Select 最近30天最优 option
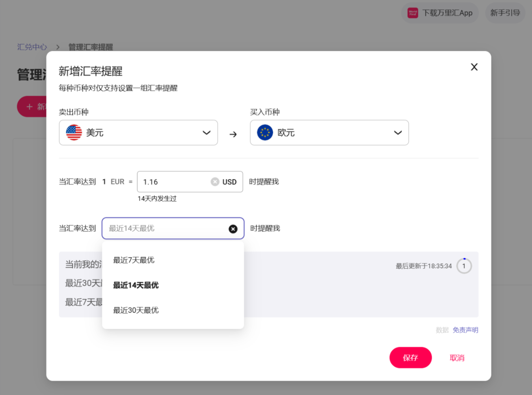The image size is (532, 395). point(173,310)
